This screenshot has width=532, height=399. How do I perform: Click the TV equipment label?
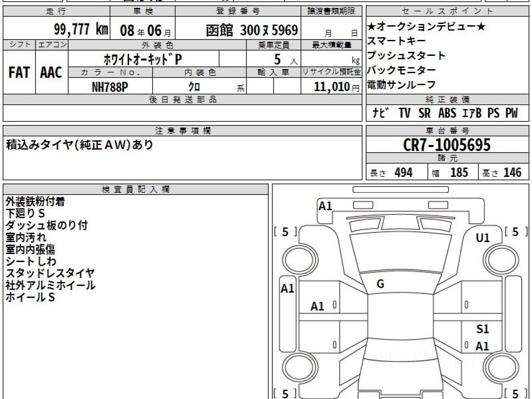[x=404, y=113]
